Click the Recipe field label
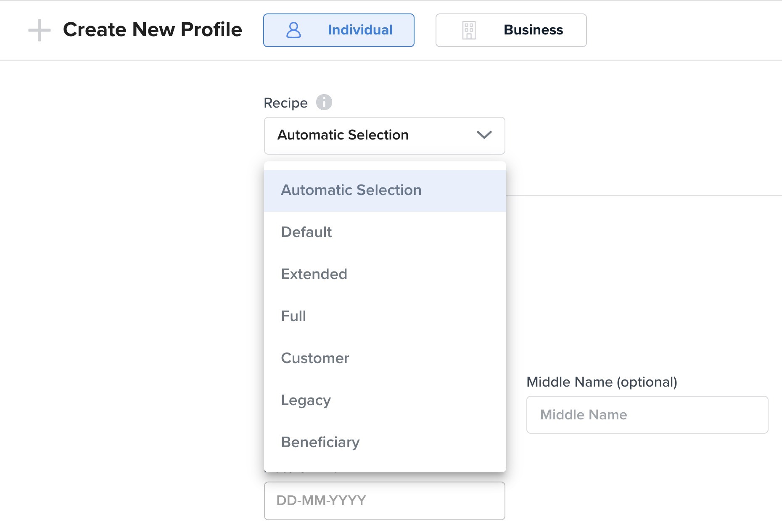Viewport: 782px width, 532px height. click(x=285, y=103)
